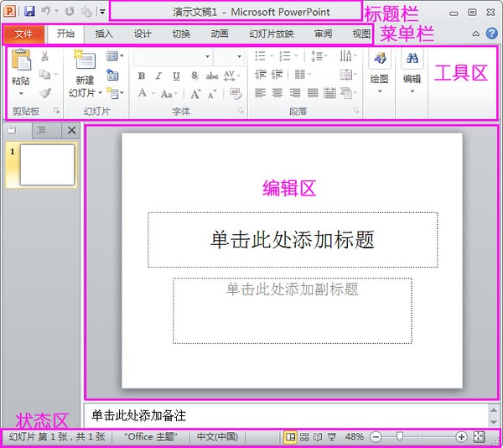This screenshot has height=448, width=503.
Task: Click zoom in plus button
Action: click(x=461, y=437)
